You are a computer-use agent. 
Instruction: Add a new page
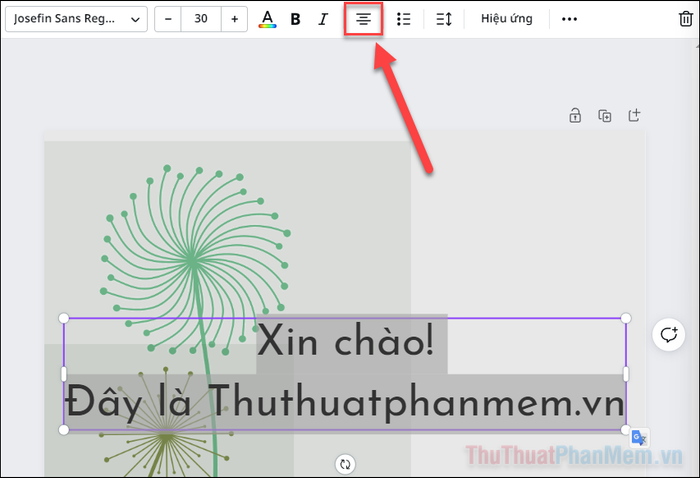pyautogui.click(x=634, y=115)
